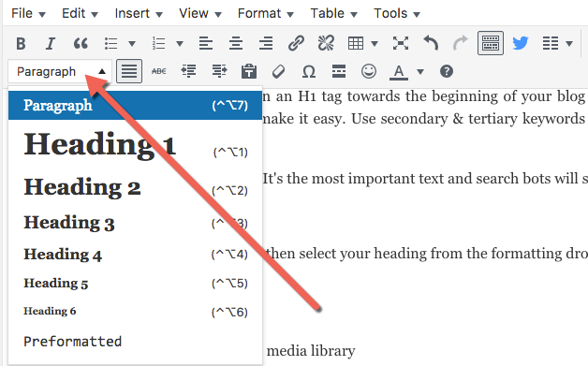
Task: Remove link with the broken chain icon
Action: [x=326, y=43]
